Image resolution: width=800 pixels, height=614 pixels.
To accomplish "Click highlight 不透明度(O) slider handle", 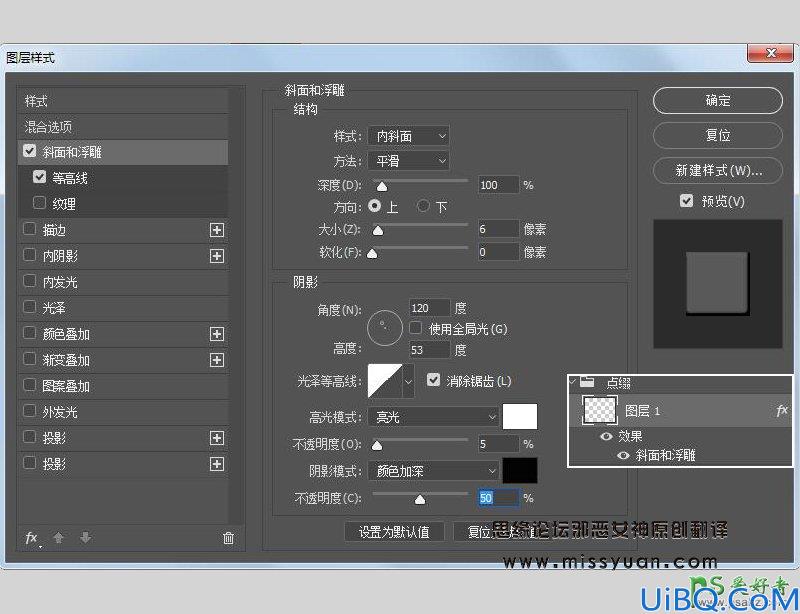I will (377, 446).
